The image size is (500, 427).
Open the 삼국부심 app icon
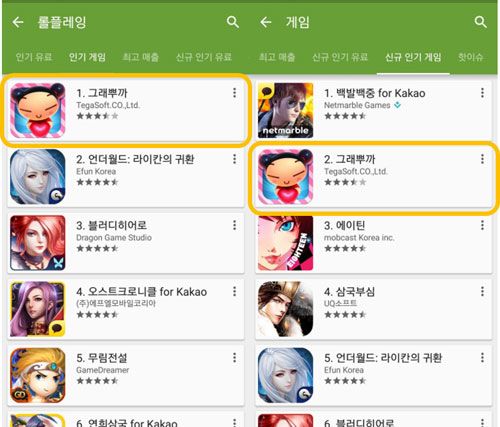(285, 309)
